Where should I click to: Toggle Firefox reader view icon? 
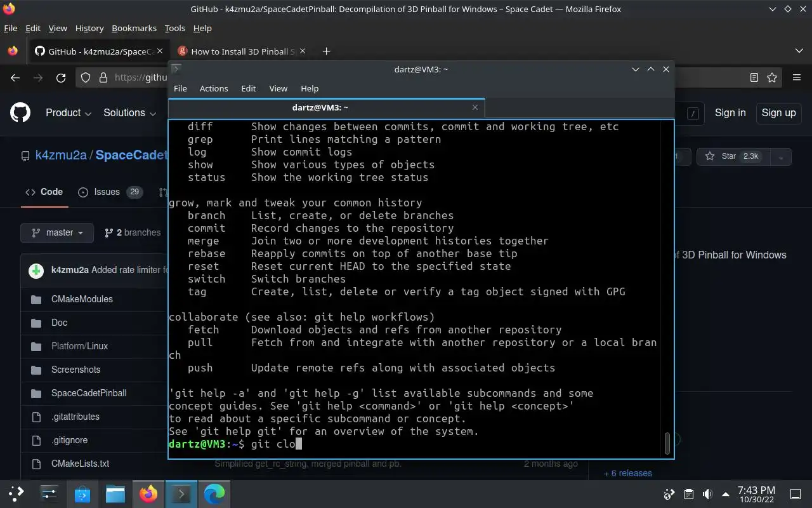tap(754, 77)
